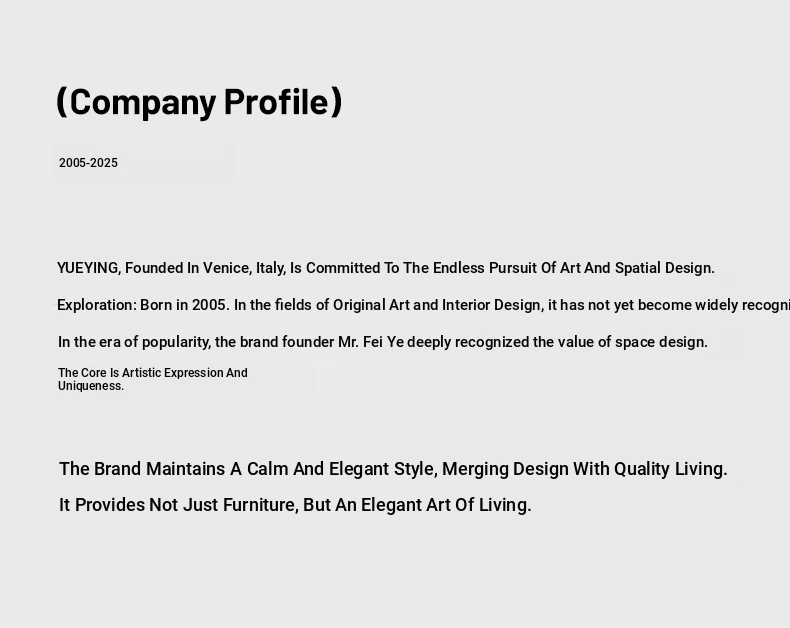Click 'The Brand Maintains A Calm' sentence
Screen dimensions: 790x628
tap(393, 469)
